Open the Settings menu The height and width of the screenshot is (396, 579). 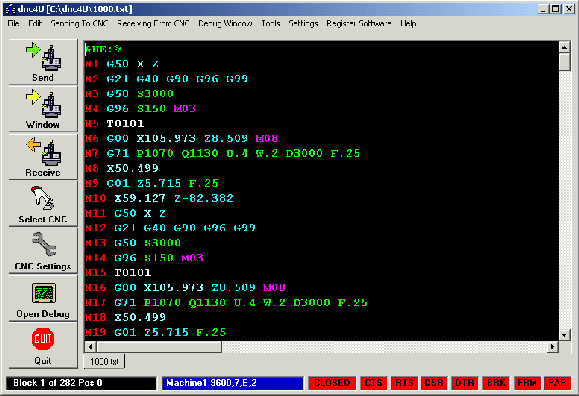(x=304, y=24)
